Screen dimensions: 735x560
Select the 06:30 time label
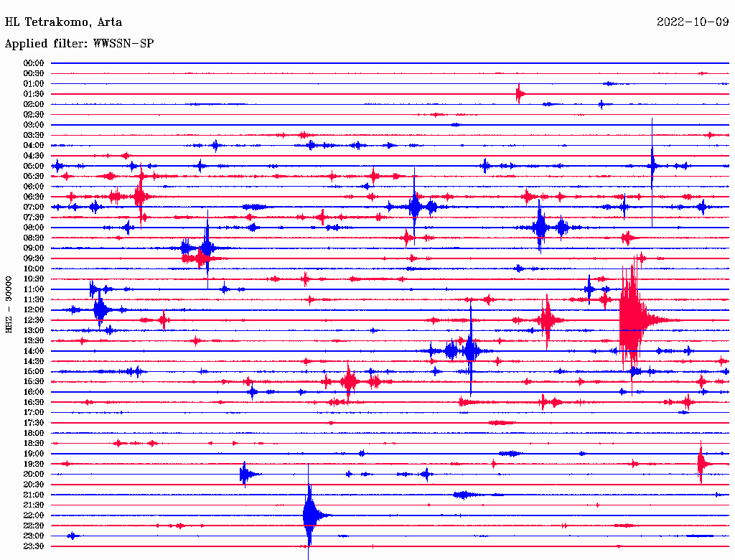point(34,197)
